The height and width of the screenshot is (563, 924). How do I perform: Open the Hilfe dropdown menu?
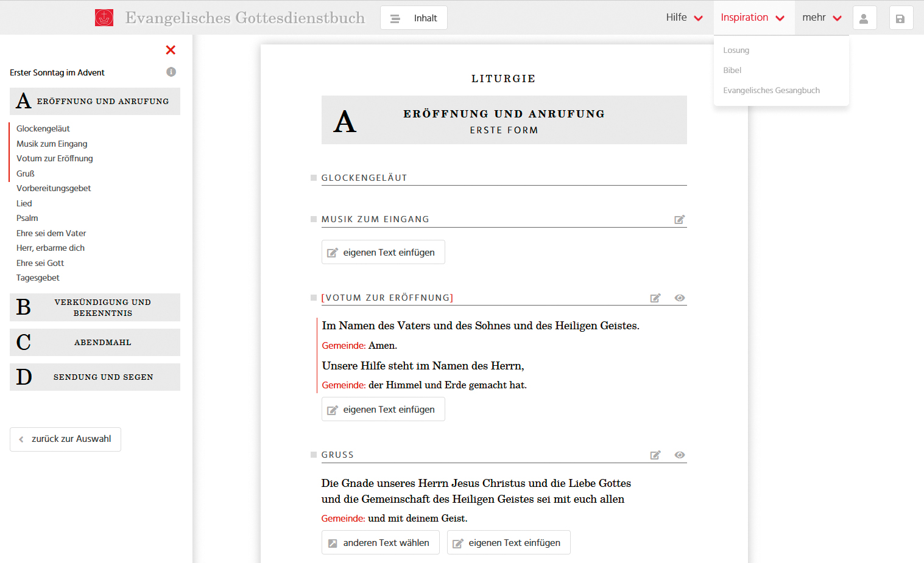point(685,18)
